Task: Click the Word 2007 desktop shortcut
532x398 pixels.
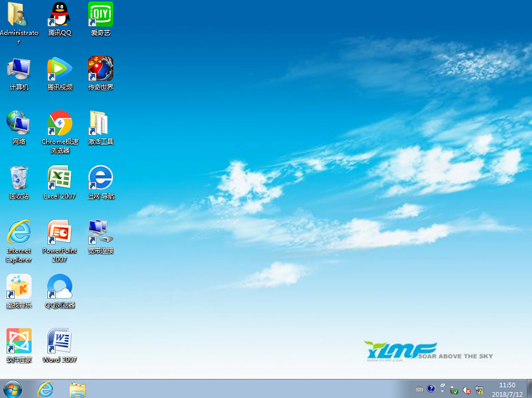Action: click(x=59, y=342)
